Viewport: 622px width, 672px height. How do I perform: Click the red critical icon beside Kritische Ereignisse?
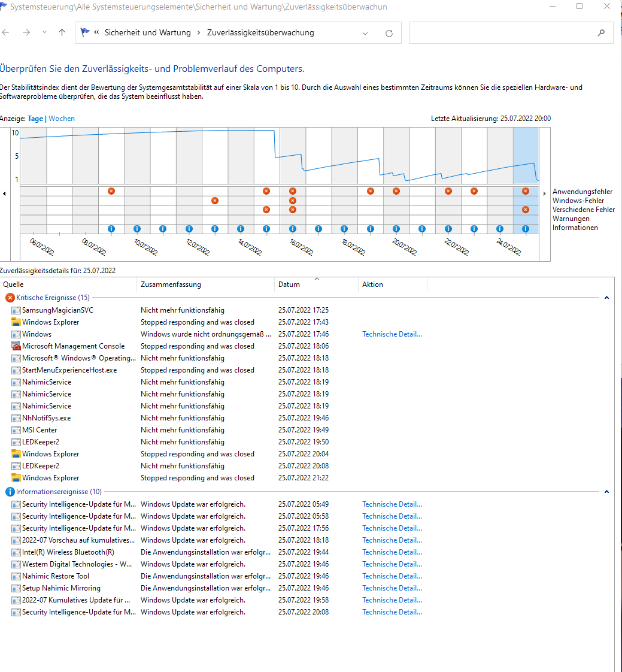point(10,298)
